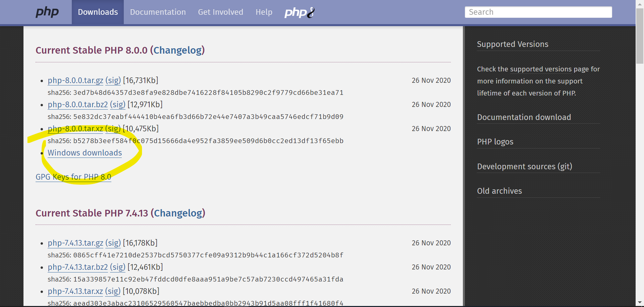This screenshot has height=307, width=644.
Task: Click scrollbar down arrow
Action: pyautogui.click(x=640, y=303)
